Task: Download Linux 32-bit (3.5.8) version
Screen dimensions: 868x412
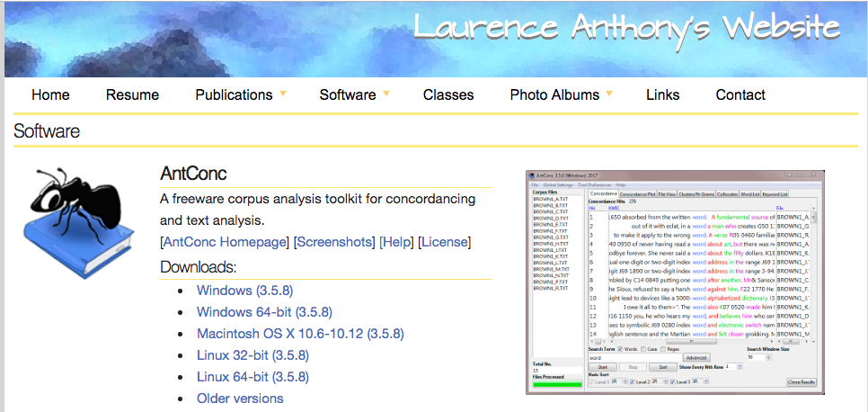Action: [252, 355]
